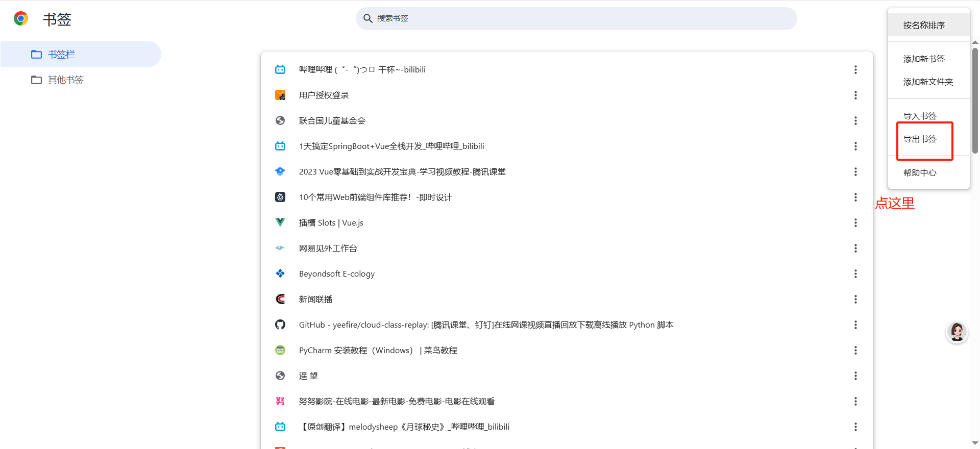Select bookmark title Beyondsoft E-cology
Image resolution: width=980 pixels, height=449 pixels.
click(x=337, y=273)
